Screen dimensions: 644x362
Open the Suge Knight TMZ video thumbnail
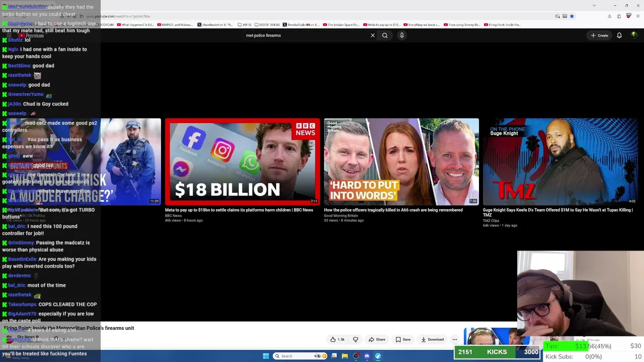pos(560,161)
